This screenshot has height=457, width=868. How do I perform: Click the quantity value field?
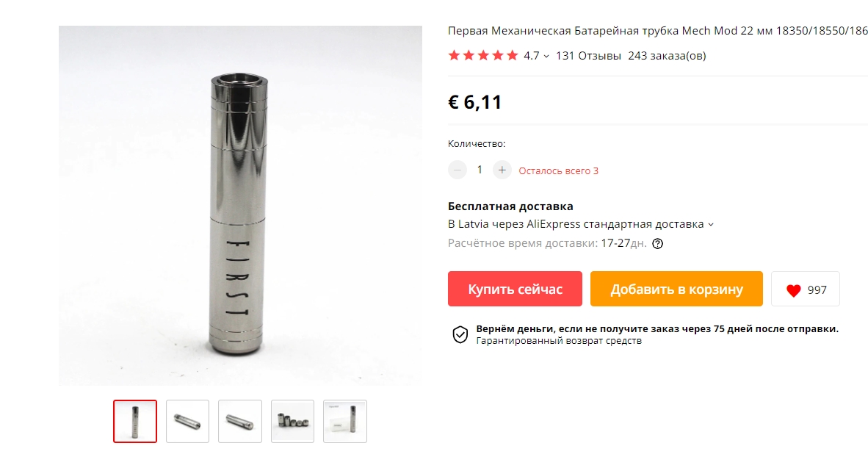pos(480,170)
